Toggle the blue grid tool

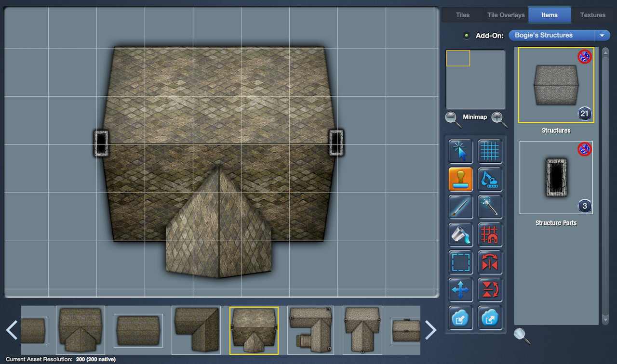click(490, 152)
